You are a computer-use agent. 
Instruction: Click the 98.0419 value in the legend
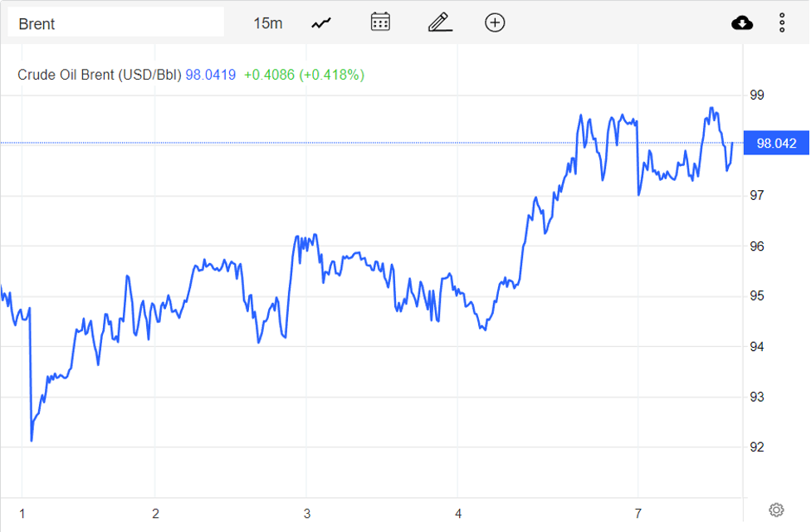tap(210, 75)
